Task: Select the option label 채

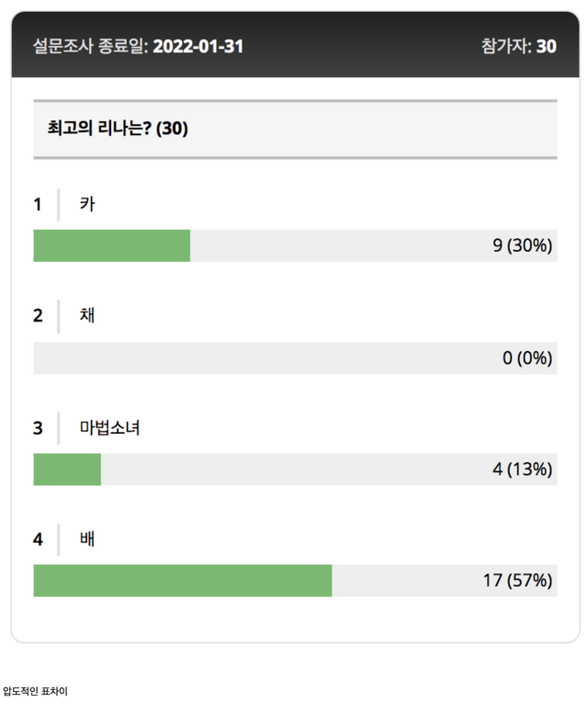Action: pyautogui.click(x=87, y=316)
